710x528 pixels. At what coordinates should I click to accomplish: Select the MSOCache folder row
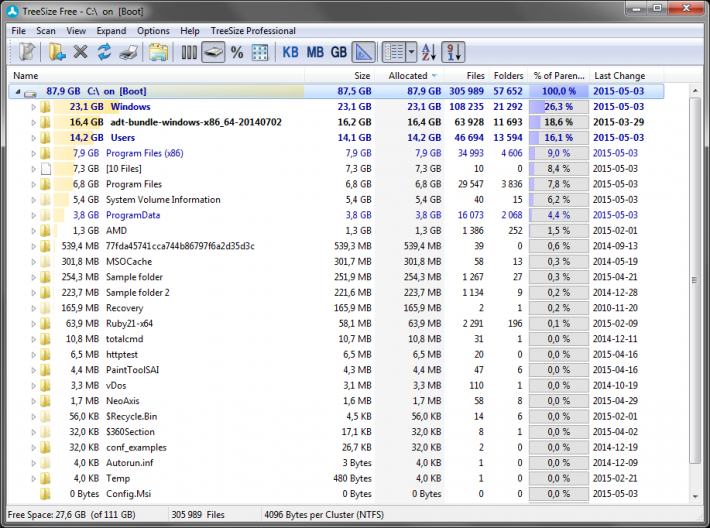click(336, 262)
